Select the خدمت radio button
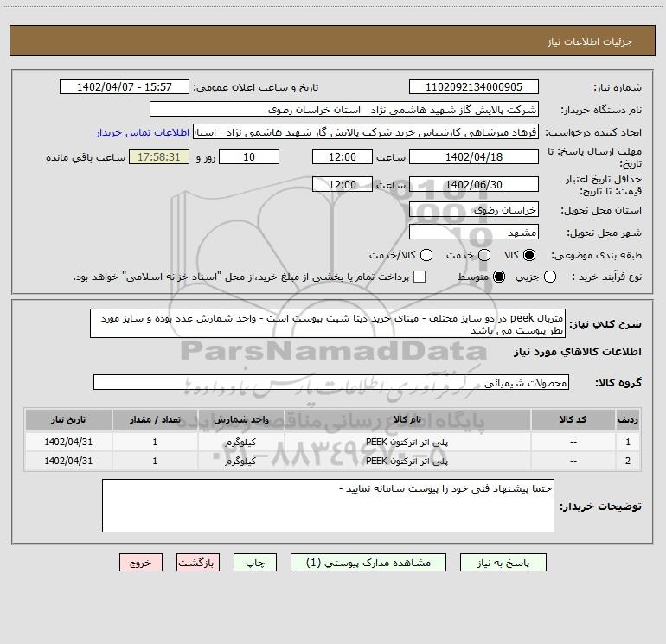The image size is (666, 644). click(484, 255)
